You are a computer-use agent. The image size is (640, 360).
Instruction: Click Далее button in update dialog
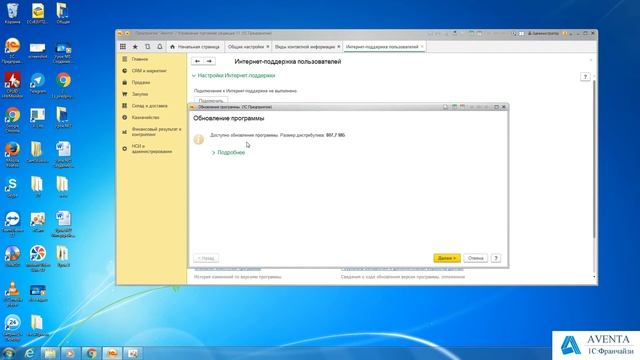[447, 258]
